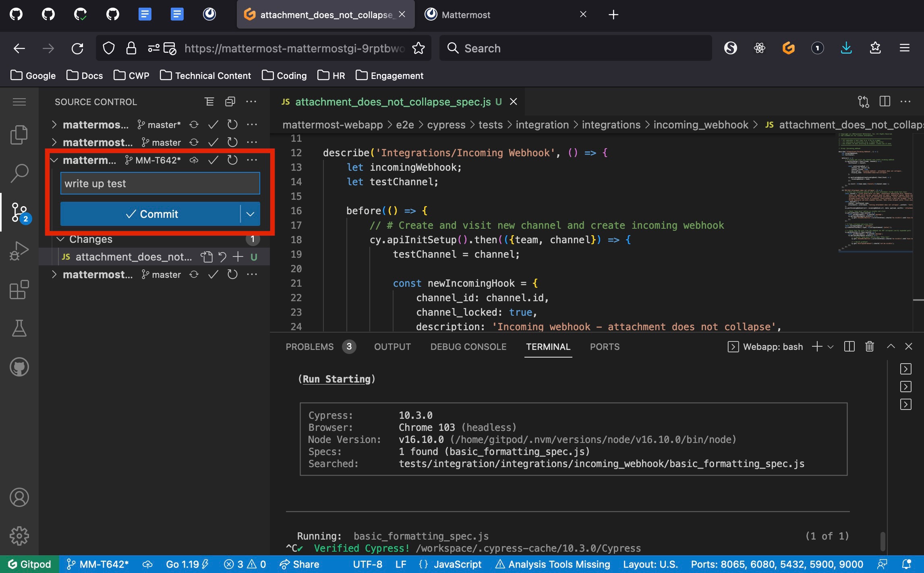
Task: Split the terminal panel
Action: click(x=849, y=347)
